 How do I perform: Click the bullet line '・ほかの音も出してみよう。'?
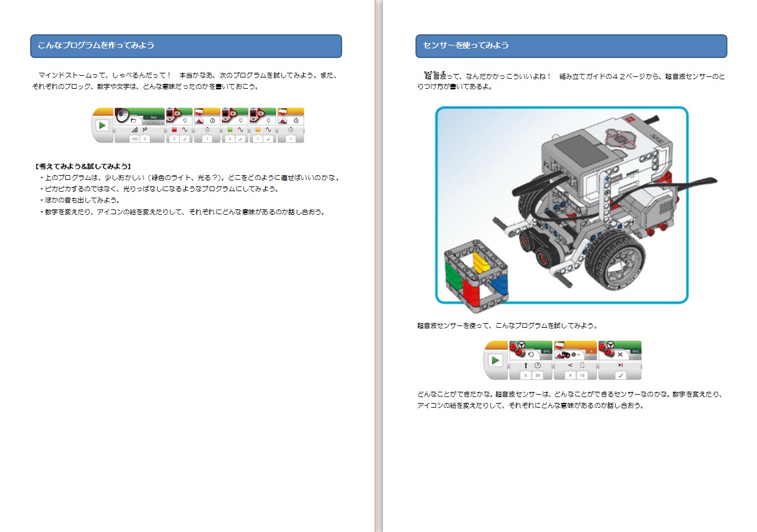tap(79, 200)
